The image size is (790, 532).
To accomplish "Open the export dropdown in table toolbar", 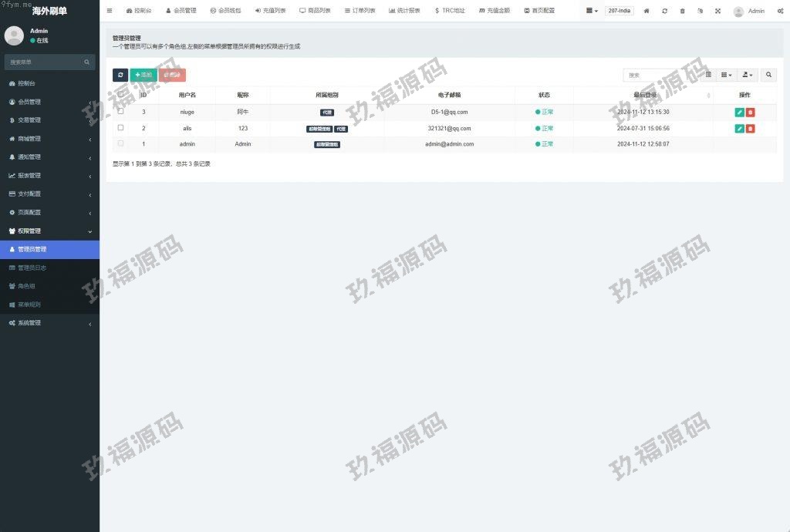I will point(748,75).
